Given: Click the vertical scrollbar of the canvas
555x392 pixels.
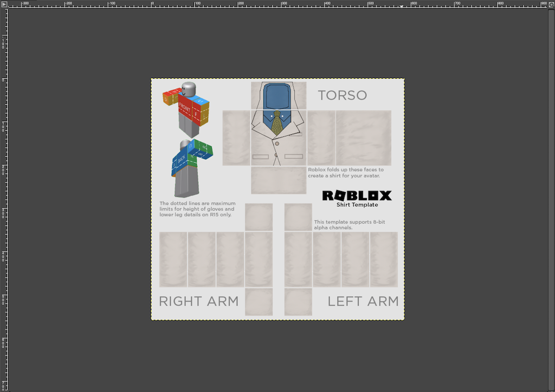Looking at the screenshot, I should point(551,200).
